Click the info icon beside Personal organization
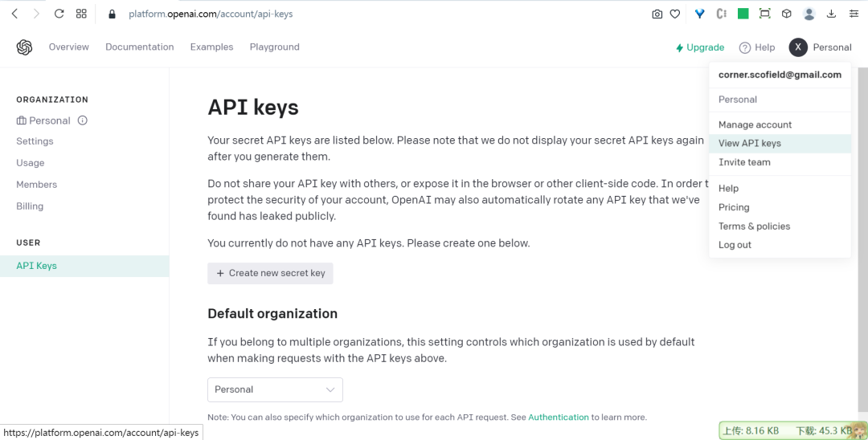Image resolution: width=868 pixels, height=440 pixels. [x=82, y=120]
